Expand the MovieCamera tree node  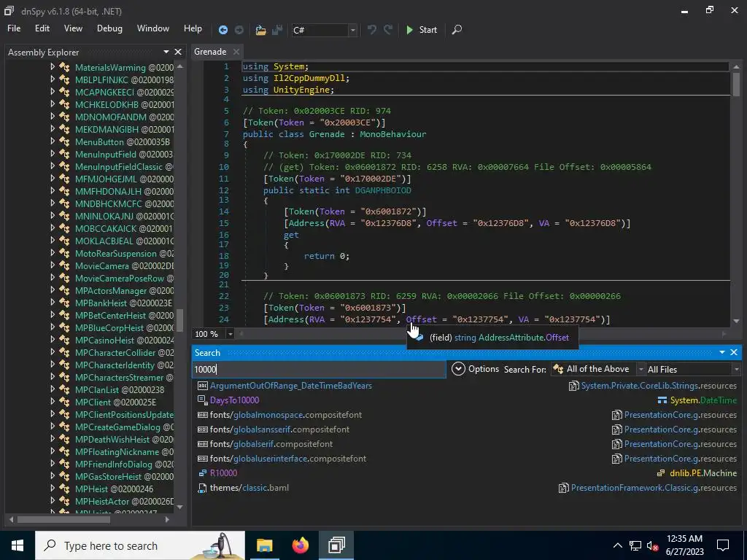tap(53, 265)
